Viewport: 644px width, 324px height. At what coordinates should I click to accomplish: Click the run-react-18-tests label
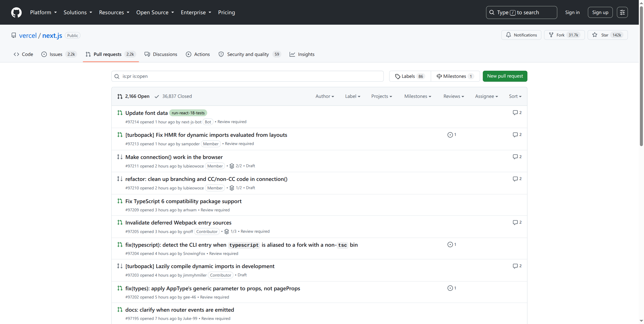(x=188, y=113)
